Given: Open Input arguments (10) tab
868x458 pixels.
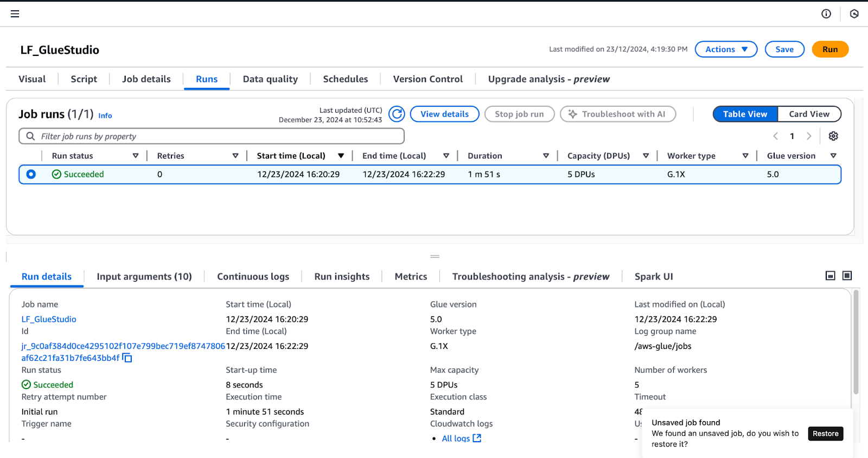Looking at the screenshot, I should (144, 277).
